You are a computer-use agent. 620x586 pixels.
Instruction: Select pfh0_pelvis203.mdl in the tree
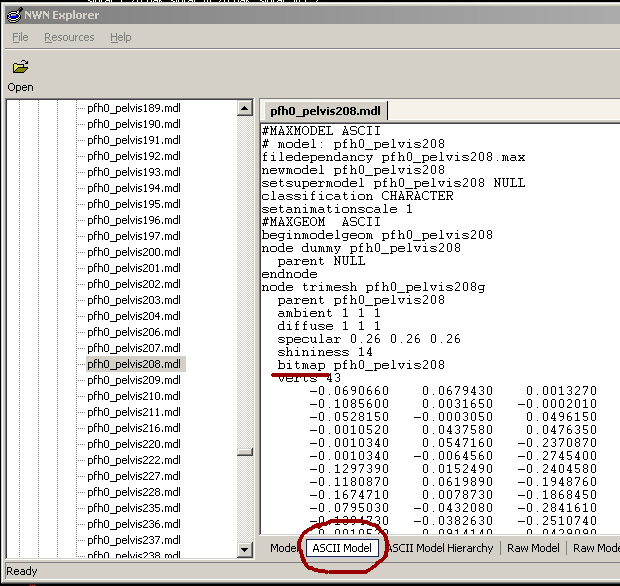coord(134,300)
